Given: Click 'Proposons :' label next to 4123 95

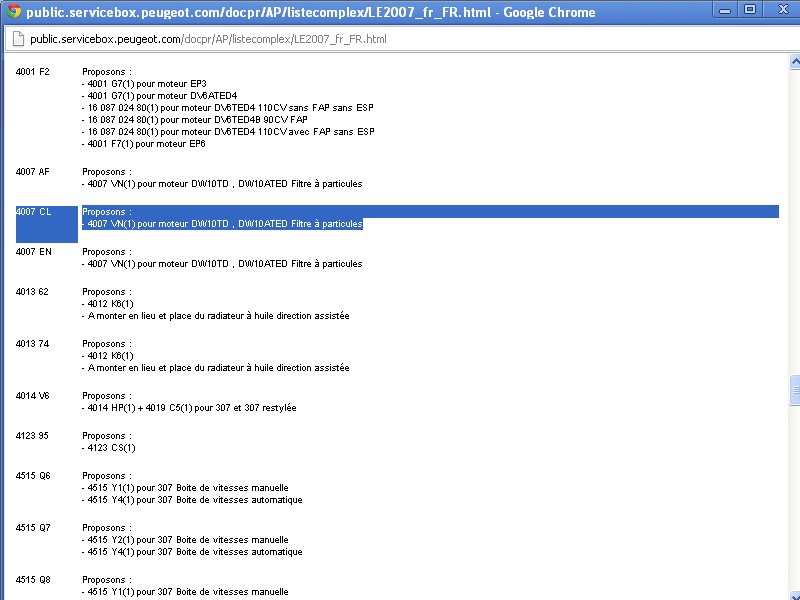Looking at the screenshot, I should (107, 436).
